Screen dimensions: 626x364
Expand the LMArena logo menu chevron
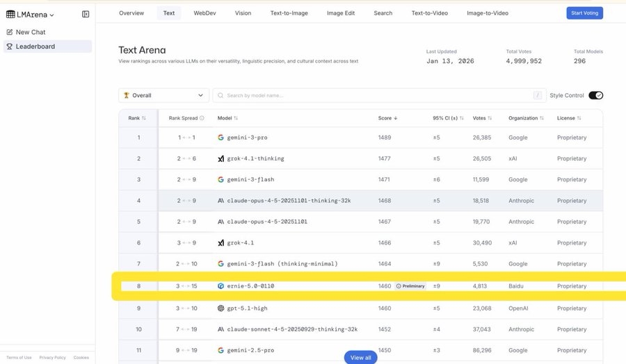pyautogui.click(x=52, y=15)
